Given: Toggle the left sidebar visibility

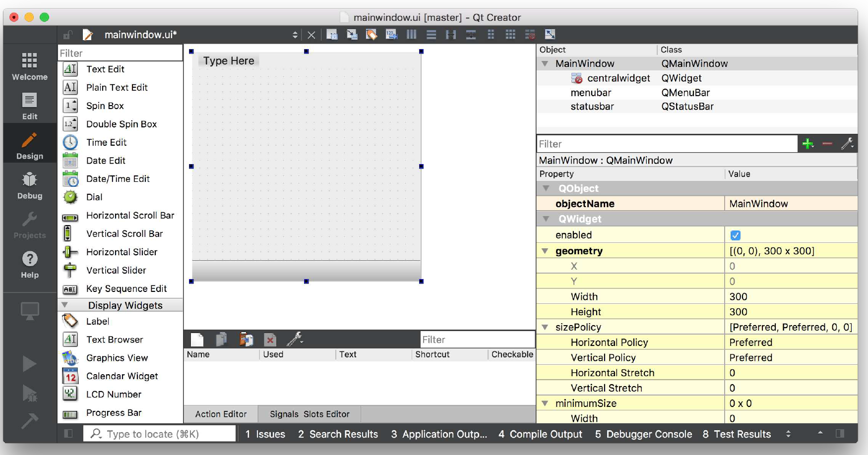Looking at the screenshot, I should tap(68, 434).
